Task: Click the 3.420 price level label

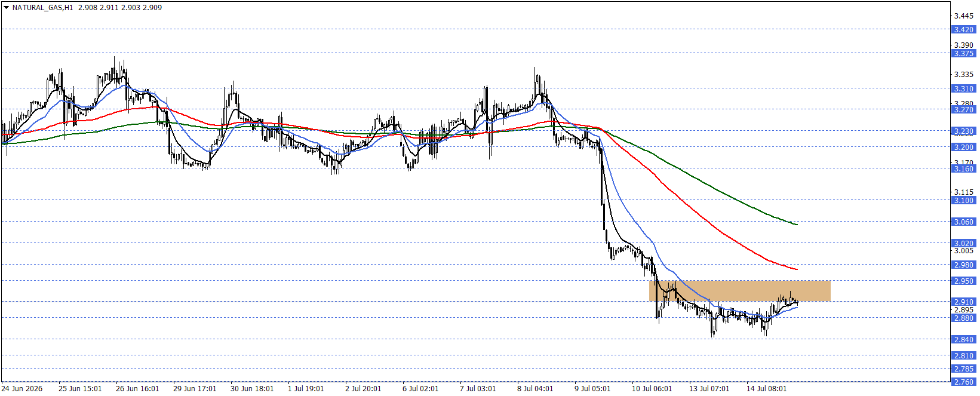Action: pyautogui.click(x=963, y=29)
